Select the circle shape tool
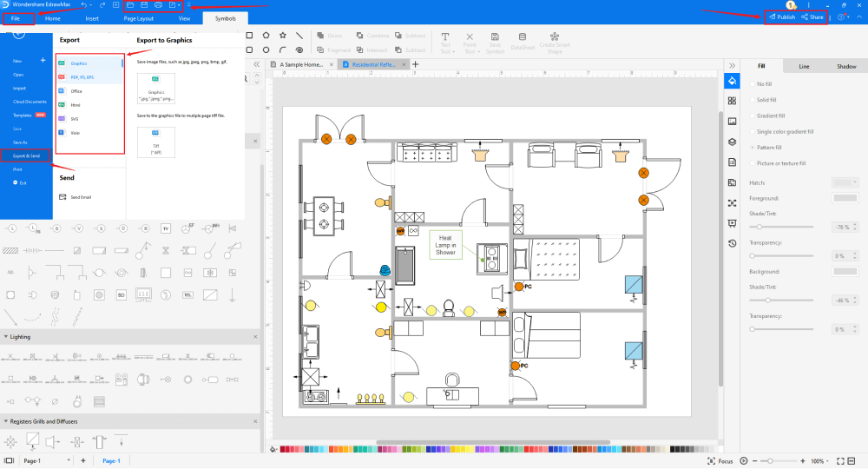This screenshot has width=868, height=469. (266, 50)
